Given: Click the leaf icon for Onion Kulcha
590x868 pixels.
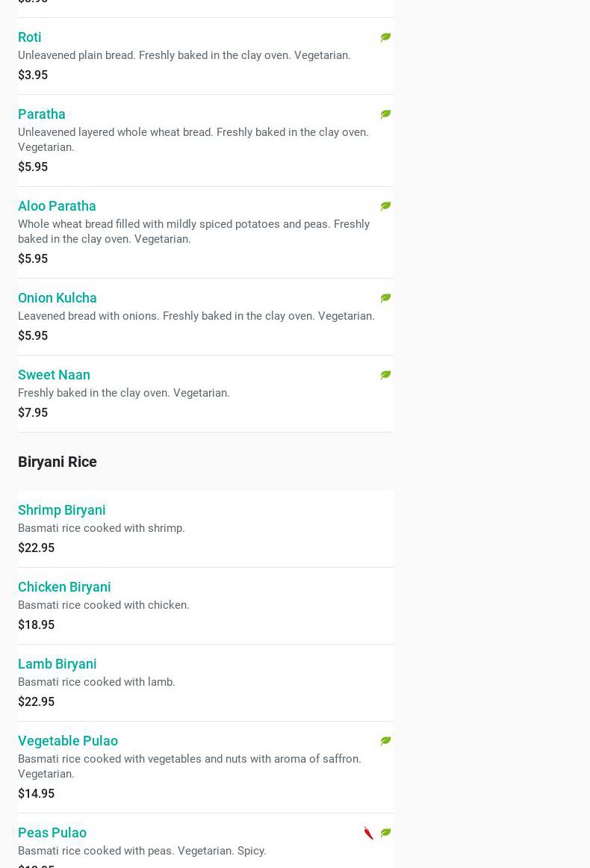Looking at the screenshot, I should 385,298.
